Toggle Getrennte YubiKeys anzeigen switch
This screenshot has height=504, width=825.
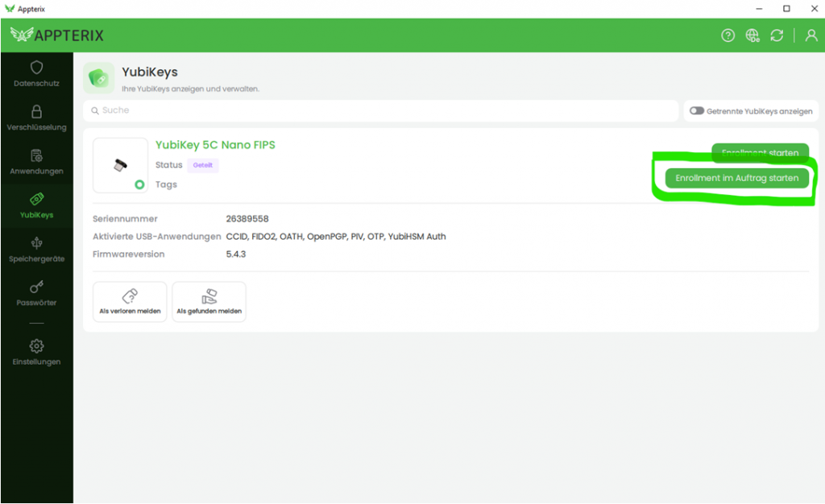click(x=697, y=111)
